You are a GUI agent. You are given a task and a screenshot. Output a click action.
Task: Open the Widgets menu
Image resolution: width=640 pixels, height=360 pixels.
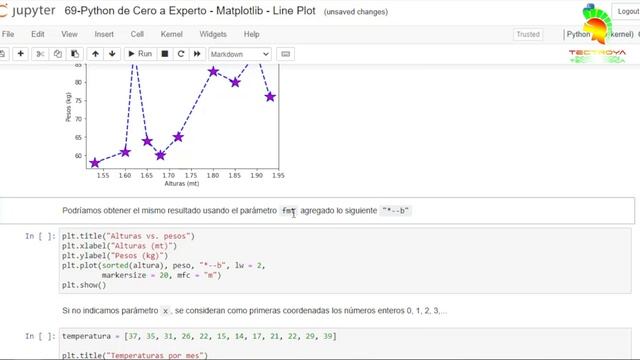pyautogui.click(x=213, y=34)
